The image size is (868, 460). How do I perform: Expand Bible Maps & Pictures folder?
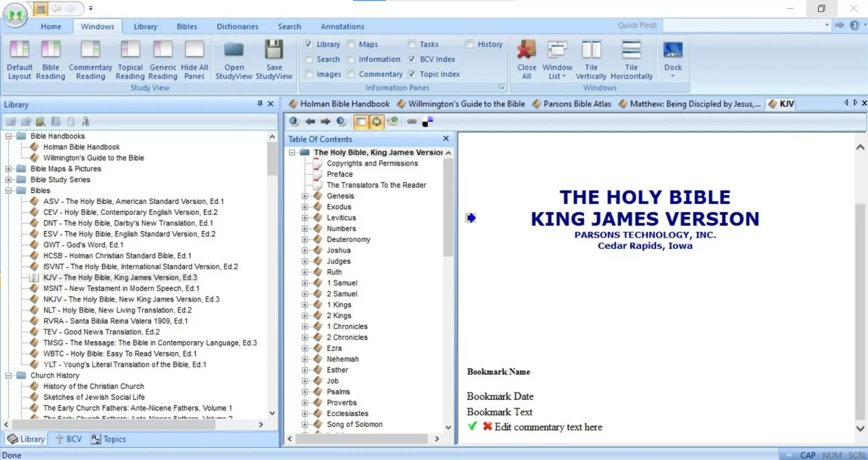pyautogui.click(x=9, y=169)
